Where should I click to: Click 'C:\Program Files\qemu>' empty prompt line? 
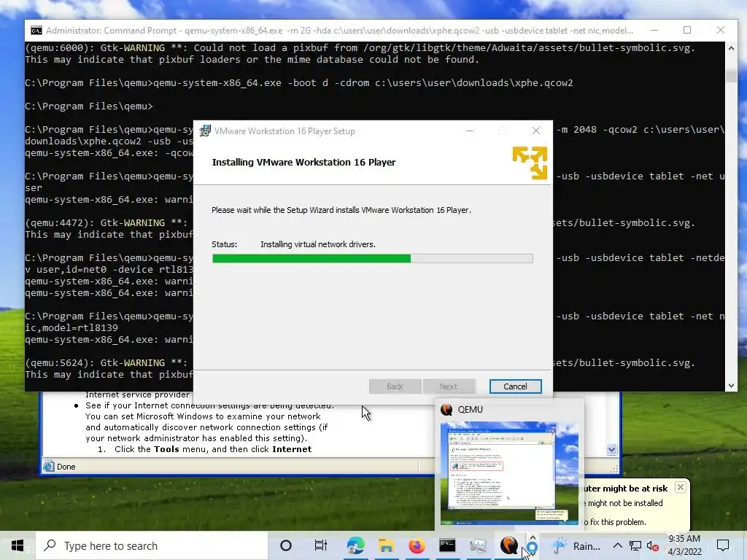(88, 106)
